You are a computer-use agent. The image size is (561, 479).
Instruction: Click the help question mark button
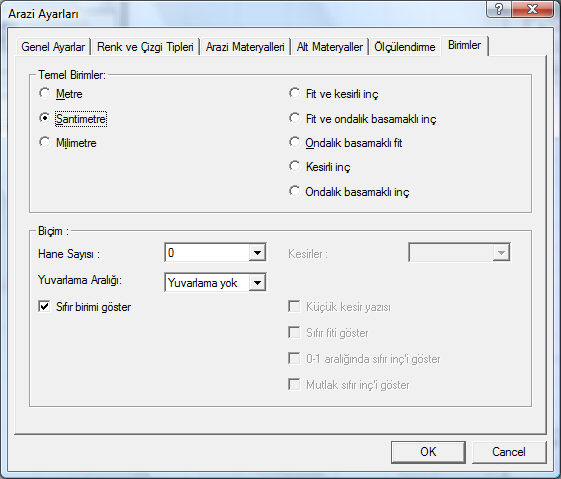(x=498, y=9)
